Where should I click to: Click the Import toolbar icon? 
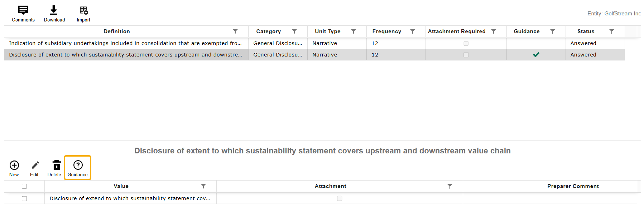[x=83, y=14]
